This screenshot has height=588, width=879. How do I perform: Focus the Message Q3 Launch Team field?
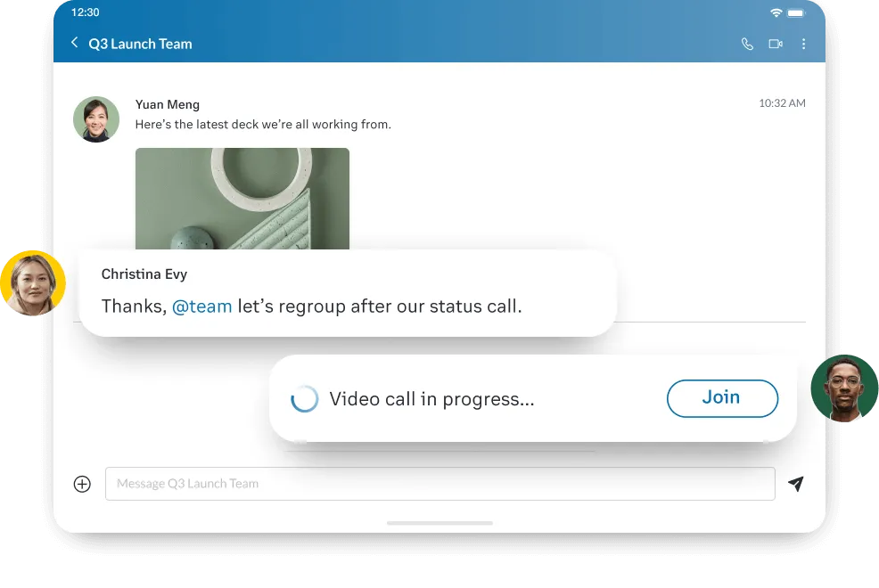(x=439, y=484)
